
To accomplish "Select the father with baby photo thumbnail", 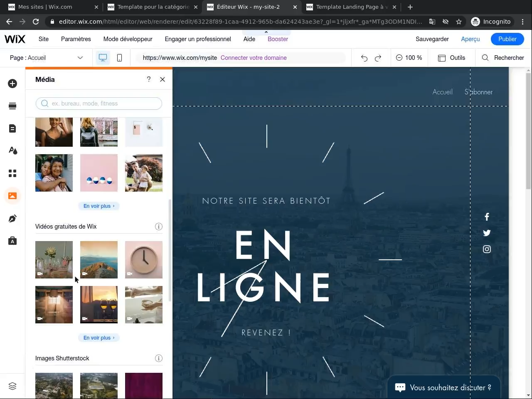I will pos(144,173).
